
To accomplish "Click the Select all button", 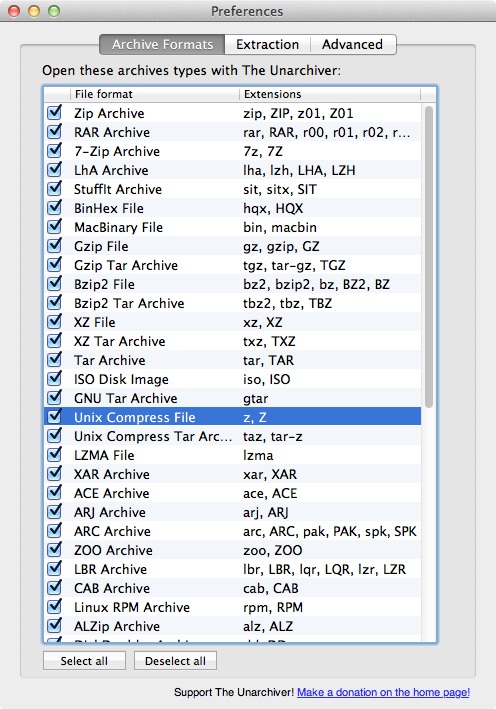I will (84, 661).
